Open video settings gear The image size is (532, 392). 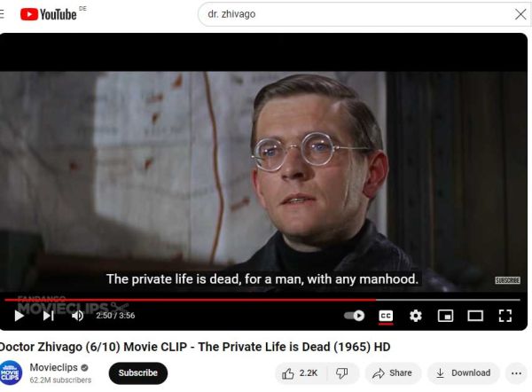(416, 316)
